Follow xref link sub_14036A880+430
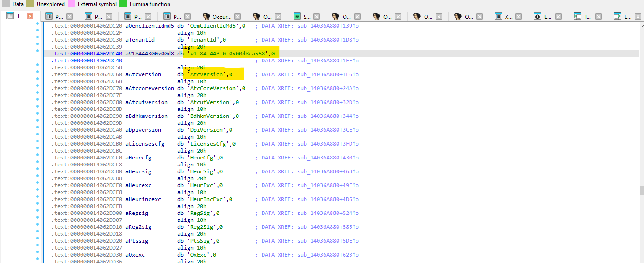This screenshot has width=644, height=263. click(328, 158)
